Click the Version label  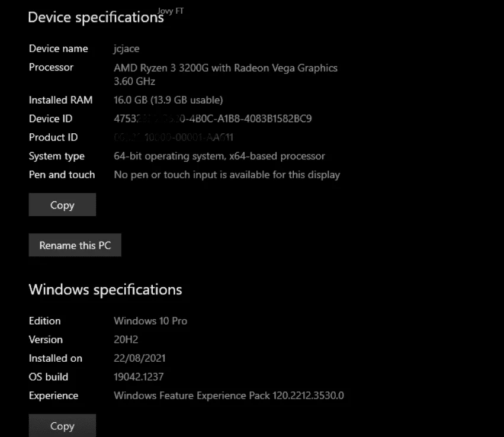click(x=46, y=340)
